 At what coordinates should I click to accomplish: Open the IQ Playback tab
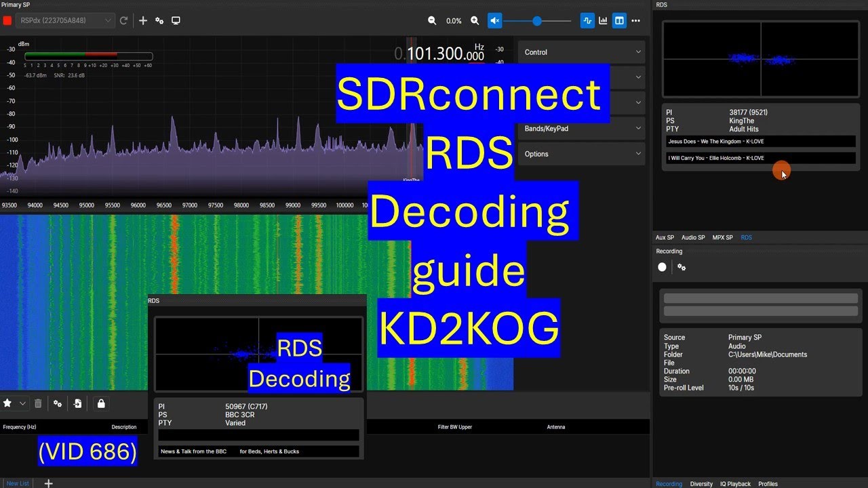coord(735,484)
